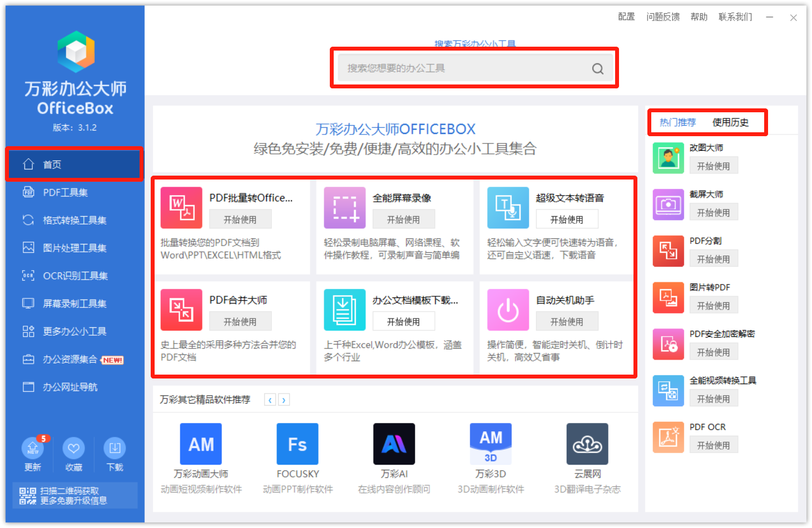The image size is (812, 528).
Task: Click the 改图大师 icon in sidebar
Action: coord(669,158)
